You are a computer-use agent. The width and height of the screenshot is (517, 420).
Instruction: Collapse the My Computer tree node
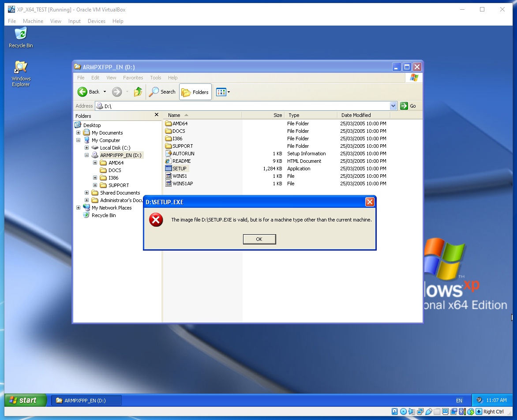(78, 140)
